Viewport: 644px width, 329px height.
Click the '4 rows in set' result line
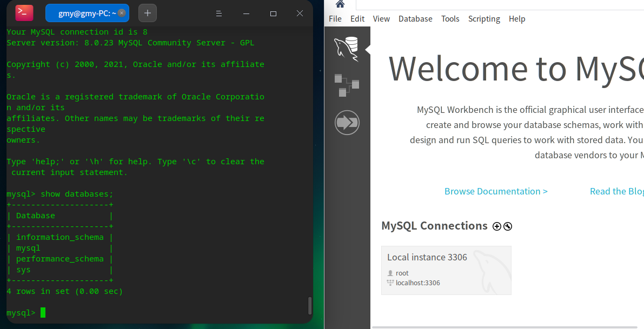click(x=64, y=292)
